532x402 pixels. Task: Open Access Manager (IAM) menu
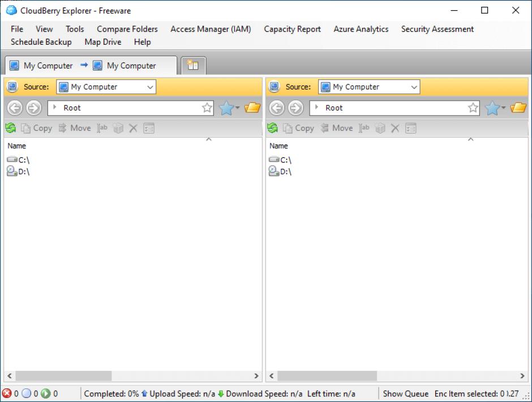pyautogui.click(x=211, y=29)
